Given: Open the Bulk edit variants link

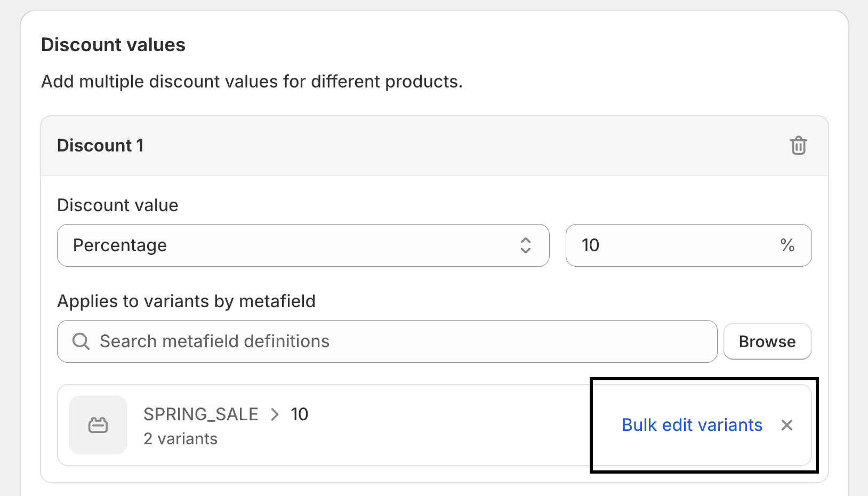Looking at the screenshot, I should point(692,425).
